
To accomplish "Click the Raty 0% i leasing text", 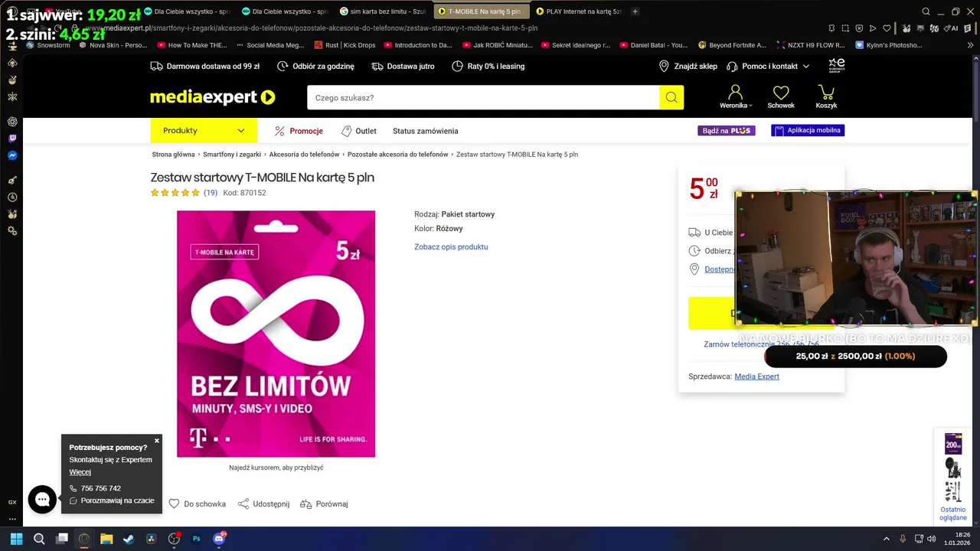I will pyautogui.click(x=495, y=67).
